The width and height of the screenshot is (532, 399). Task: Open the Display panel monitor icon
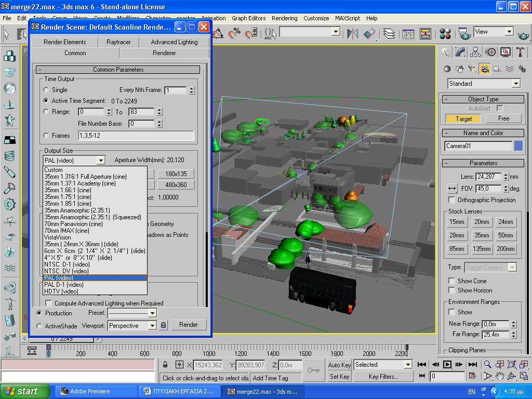click(x=505, y=52)
